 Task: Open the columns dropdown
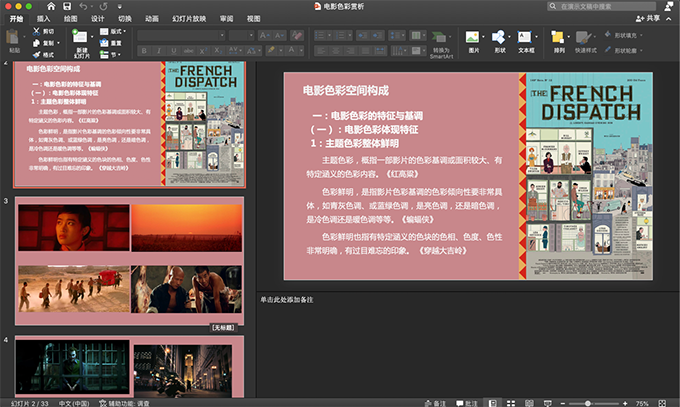[x=418, y=35]
